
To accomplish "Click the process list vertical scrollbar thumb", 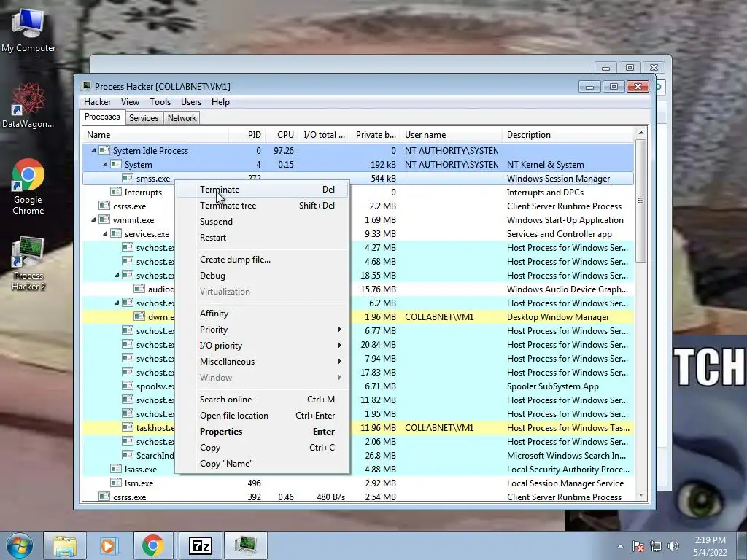I will 640,201.
